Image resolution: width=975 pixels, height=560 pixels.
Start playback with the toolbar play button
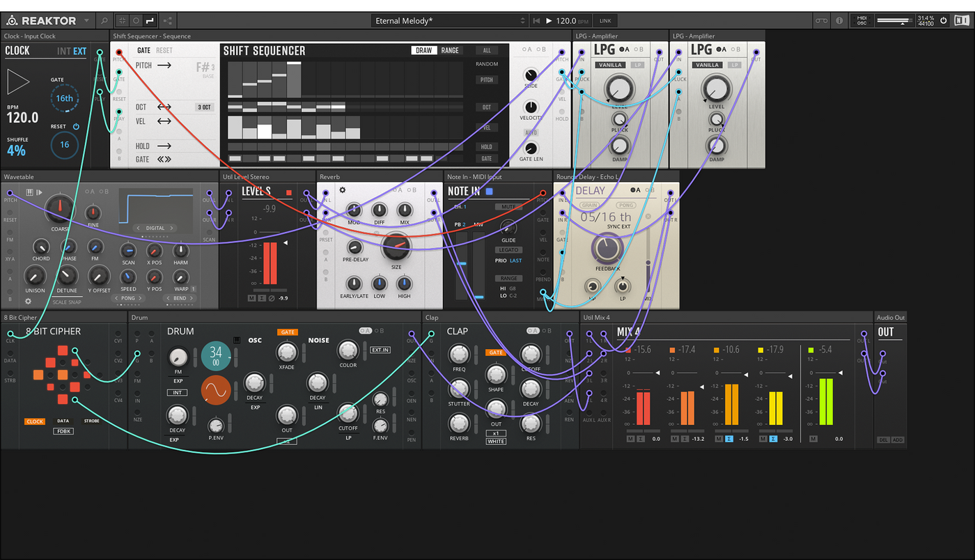click(549, 21)
